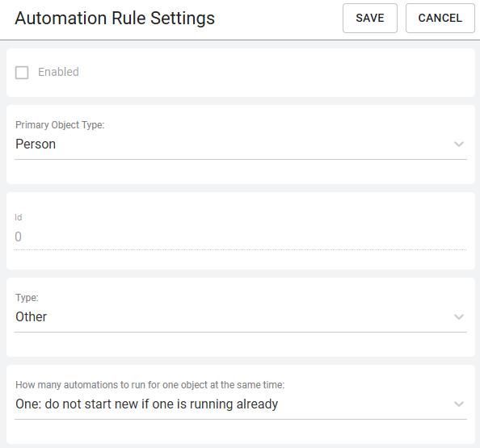Click the 'Type:' label
The image size is (480, 448).
point(27,298)
